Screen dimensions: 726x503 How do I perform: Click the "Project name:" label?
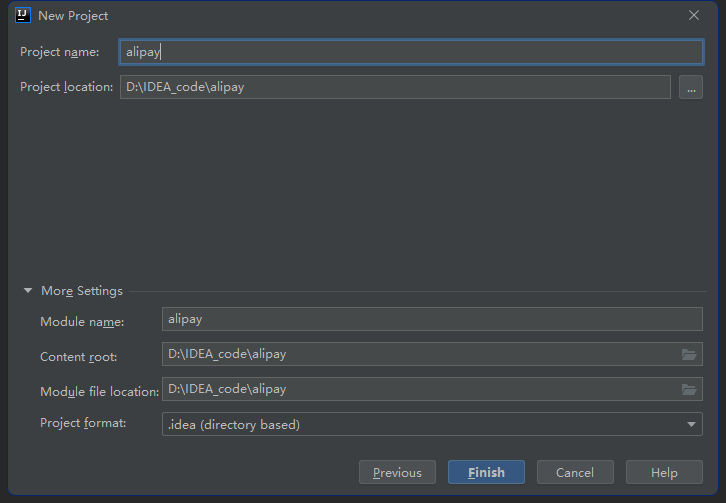point(60,52)
